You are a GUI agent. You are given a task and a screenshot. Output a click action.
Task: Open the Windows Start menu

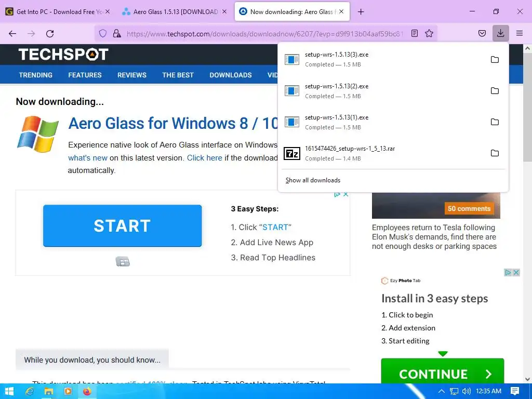(x=9, y=391)
